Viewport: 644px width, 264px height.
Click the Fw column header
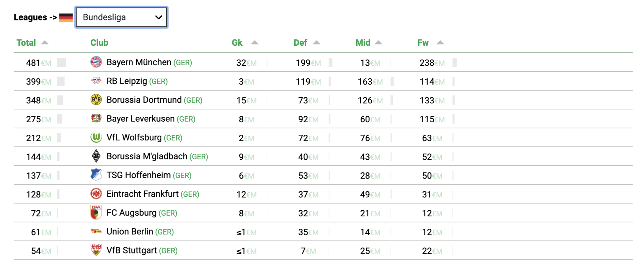(423, 43)
